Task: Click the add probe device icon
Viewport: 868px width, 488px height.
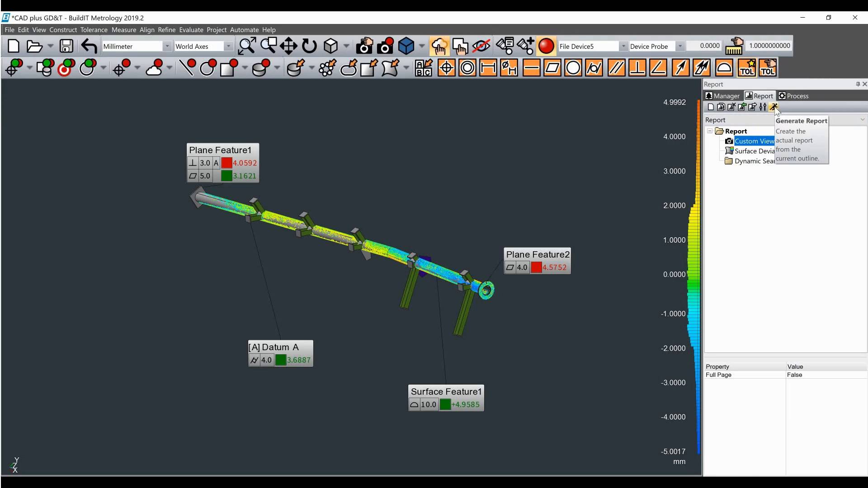Action: point(525,46)
